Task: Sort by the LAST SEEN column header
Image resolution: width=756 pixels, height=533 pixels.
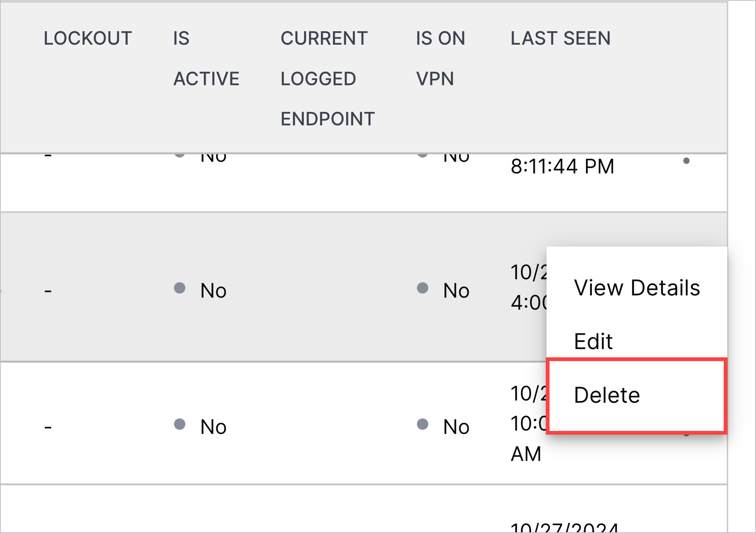Action: point(560,38)
